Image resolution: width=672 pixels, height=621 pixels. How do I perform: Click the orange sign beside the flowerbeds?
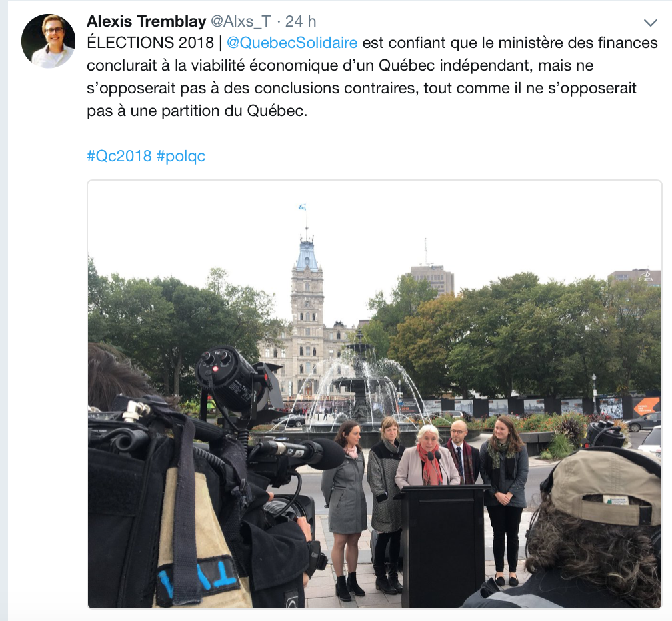pos(646,406)
